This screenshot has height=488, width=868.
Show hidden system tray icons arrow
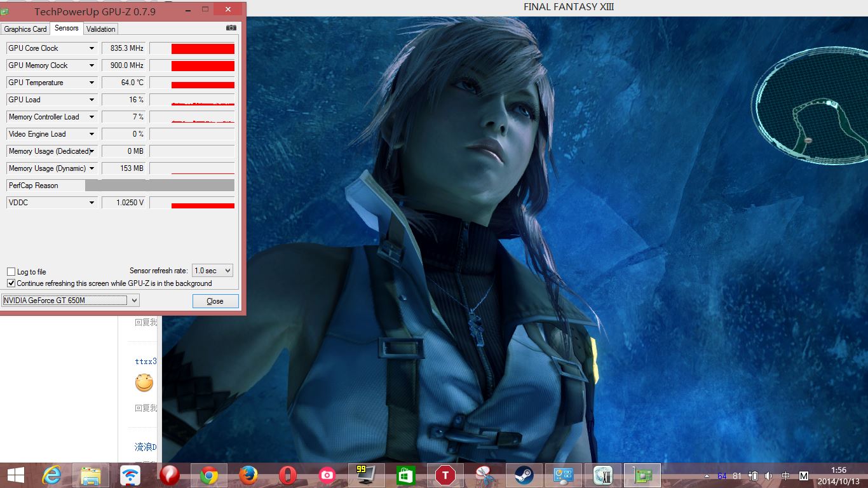(x=707, y=476)
